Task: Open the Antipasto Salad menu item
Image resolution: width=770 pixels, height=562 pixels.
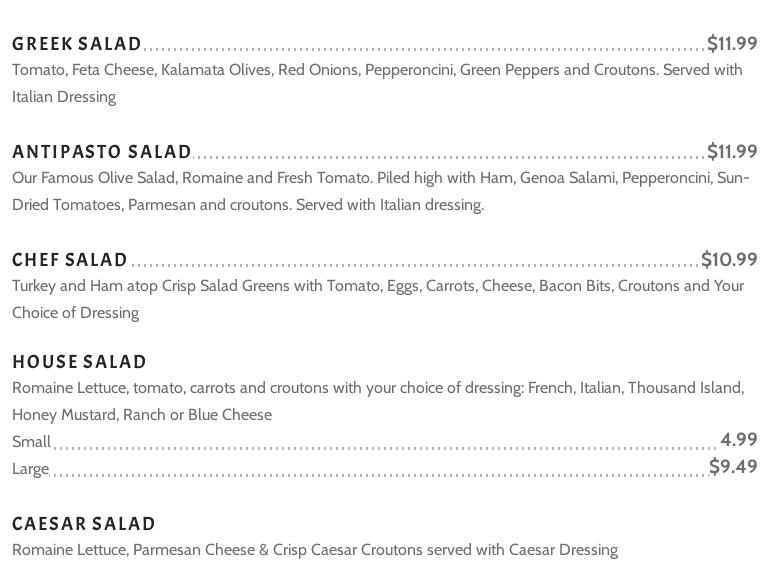Action: [102, 152]
